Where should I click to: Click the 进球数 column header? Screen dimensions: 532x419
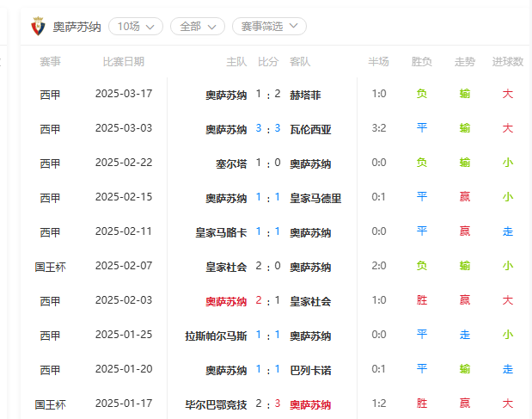(x=508, y=62)
